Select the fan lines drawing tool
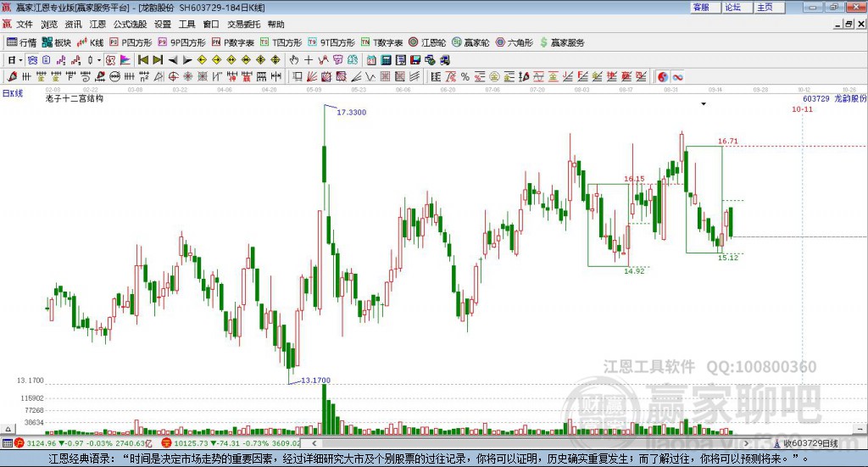868x467 pixels. tap(310, 77)
